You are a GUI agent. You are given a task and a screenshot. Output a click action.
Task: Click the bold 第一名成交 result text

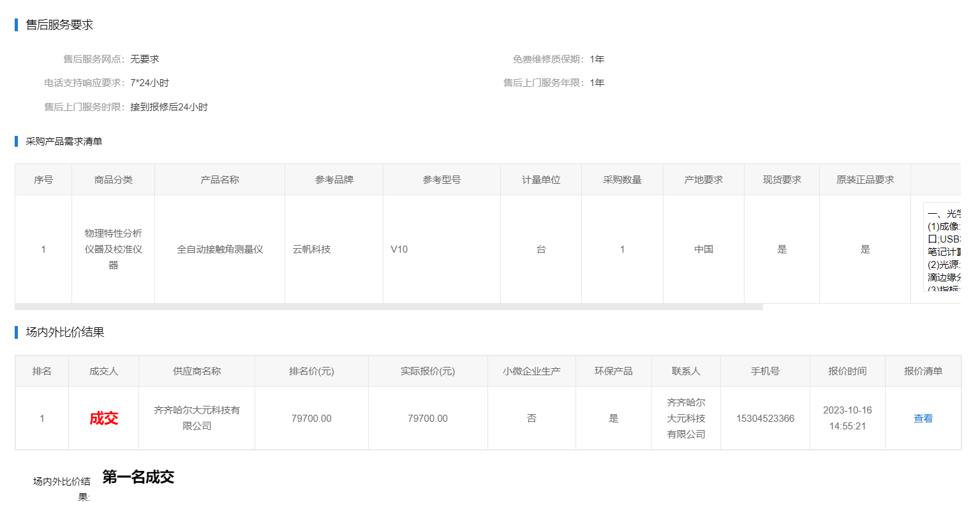[x=138, y=477]
